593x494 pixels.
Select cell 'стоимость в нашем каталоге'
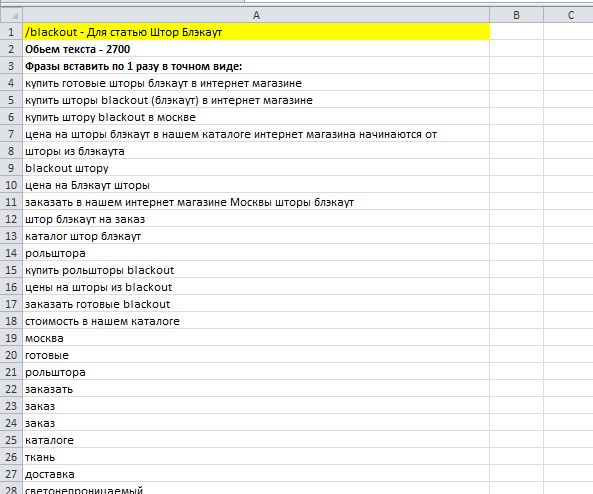(256, 321)
